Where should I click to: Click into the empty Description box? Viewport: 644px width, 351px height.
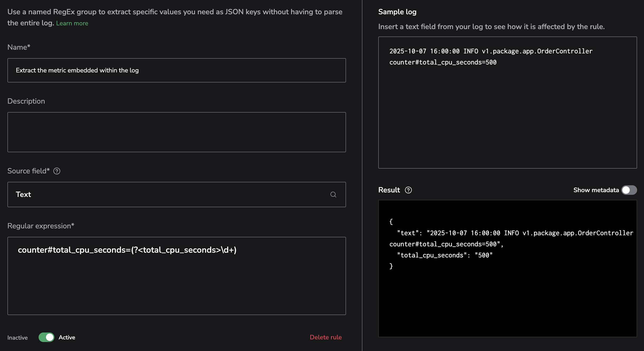[x=176, y=132]
